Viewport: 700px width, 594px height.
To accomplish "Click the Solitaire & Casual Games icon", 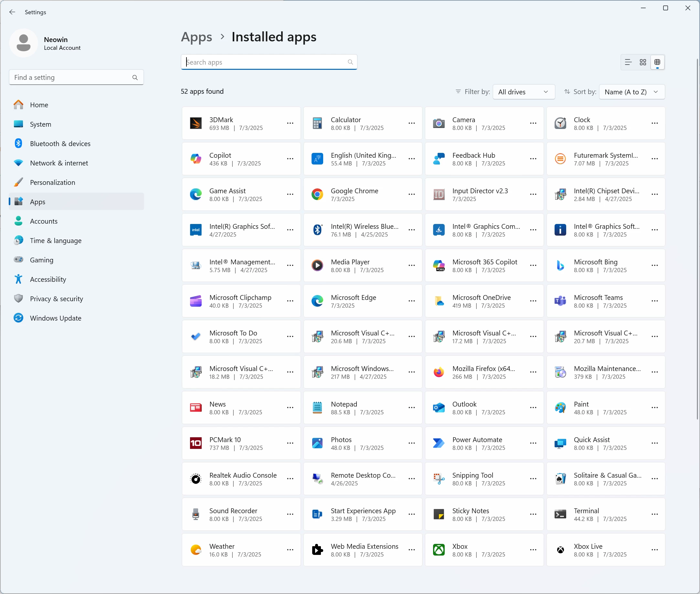I will coord(560,479).
